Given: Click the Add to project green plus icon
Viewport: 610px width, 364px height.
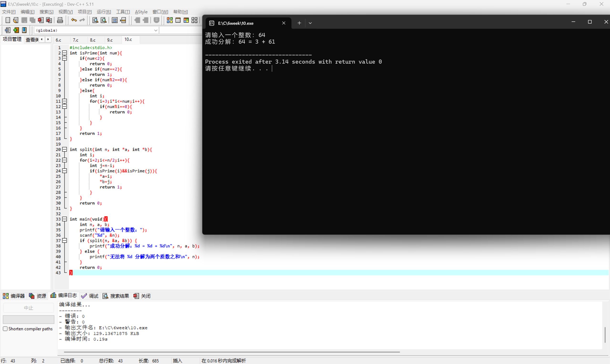Looking at the screenshot, I should click(x=16, y=30).
